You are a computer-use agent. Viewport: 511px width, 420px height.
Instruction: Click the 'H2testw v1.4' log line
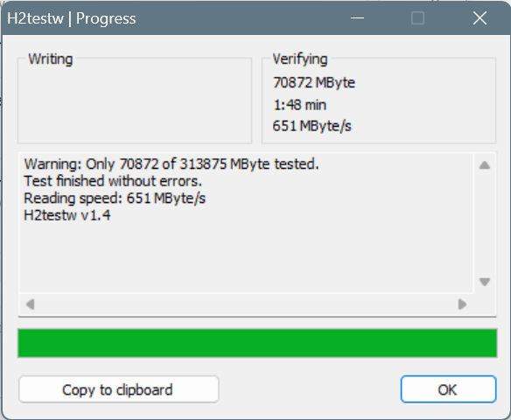coord(67,215)
